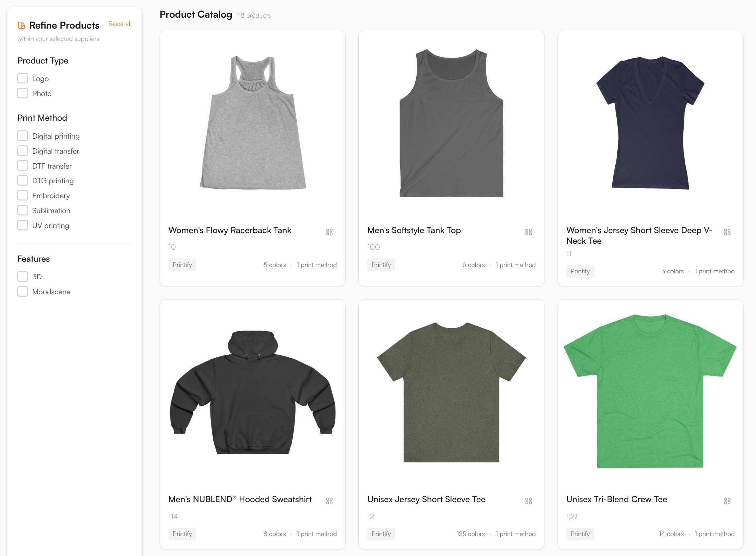
Task: Open the Women's Flowy Racerback Tank title
Action: click(230, 230)
